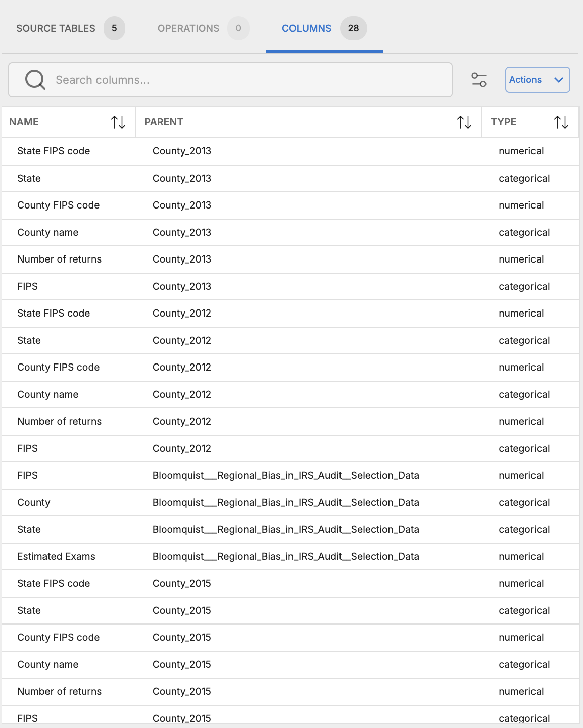
Task: Sort columns by Name arrows icon
Action: [x=118, y=122]
